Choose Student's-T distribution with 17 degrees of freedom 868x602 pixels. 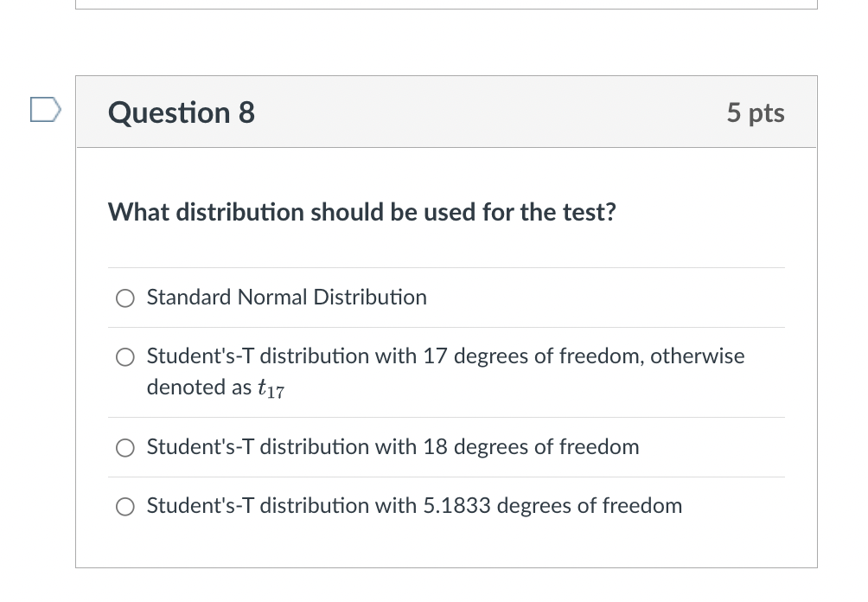click(125, 356)
